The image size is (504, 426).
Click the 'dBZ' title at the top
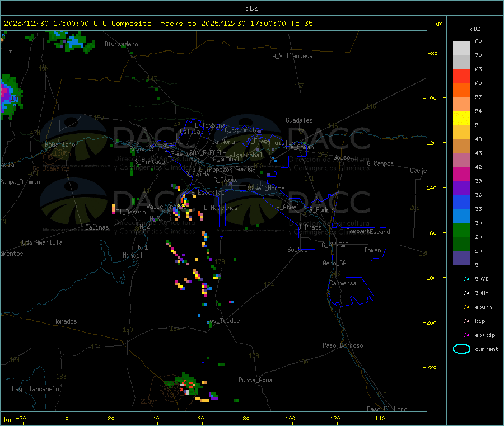click(x=251, y=8)
